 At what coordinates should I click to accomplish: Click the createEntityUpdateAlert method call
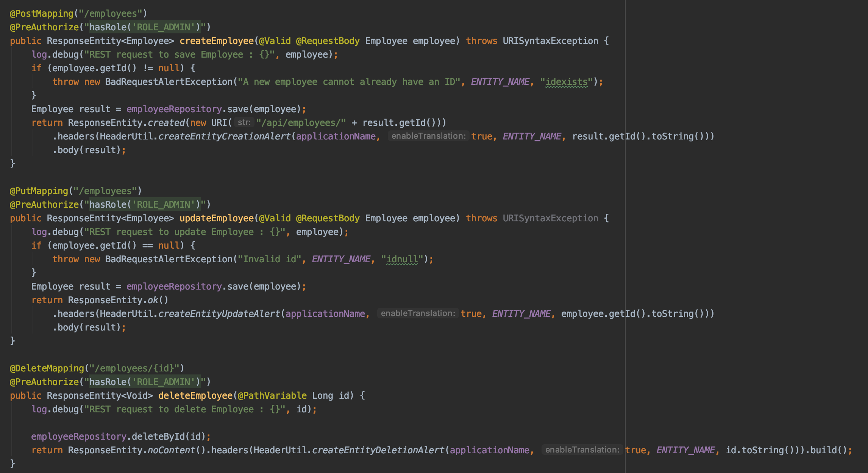pyautogui.click(x=219, y=314)
